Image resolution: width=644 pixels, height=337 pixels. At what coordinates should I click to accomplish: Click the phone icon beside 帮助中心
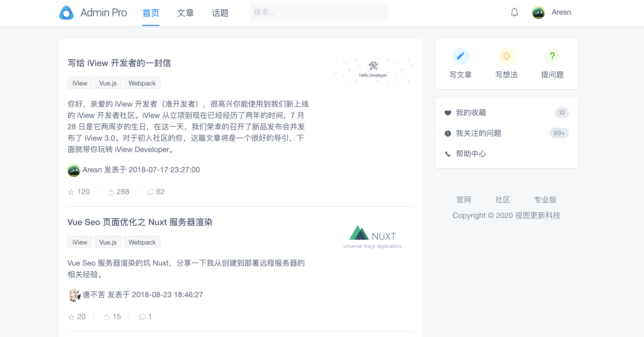[x=448, y=154]
